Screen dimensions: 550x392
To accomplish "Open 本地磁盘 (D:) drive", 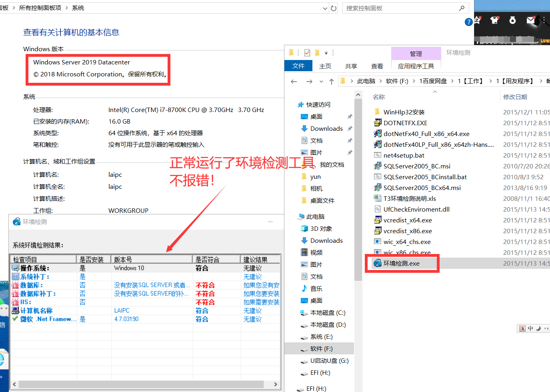I will click(328, 324).
